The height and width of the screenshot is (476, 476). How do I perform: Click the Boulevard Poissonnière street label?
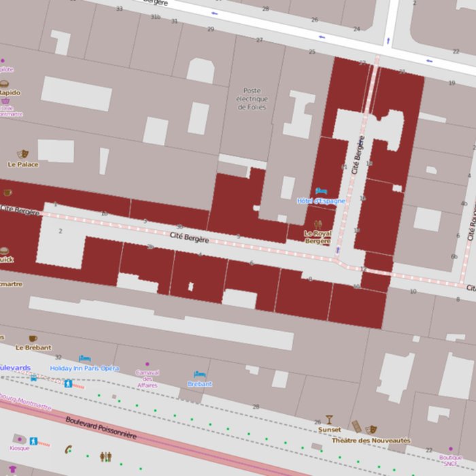101,426
